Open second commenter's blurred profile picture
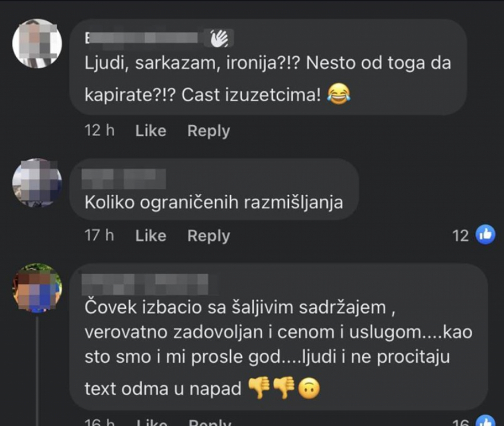 pyautogui.click(x=37, y=182)
